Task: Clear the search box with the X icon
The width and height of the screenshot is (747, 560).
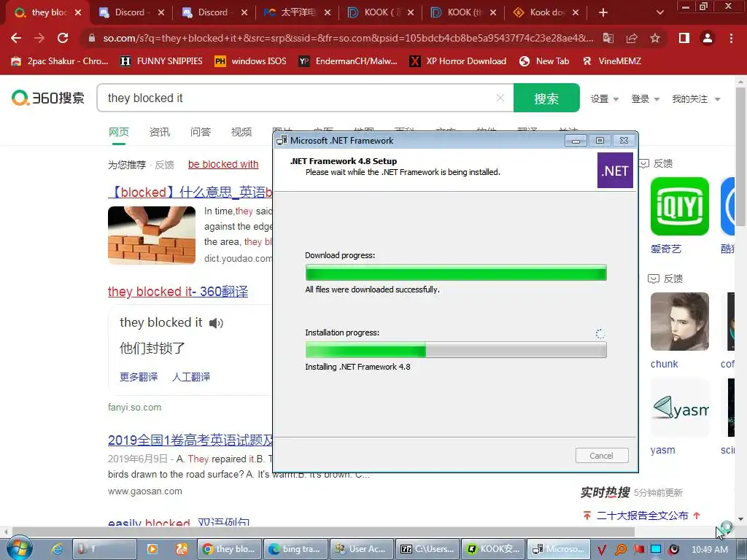Action: pos(500,98)
